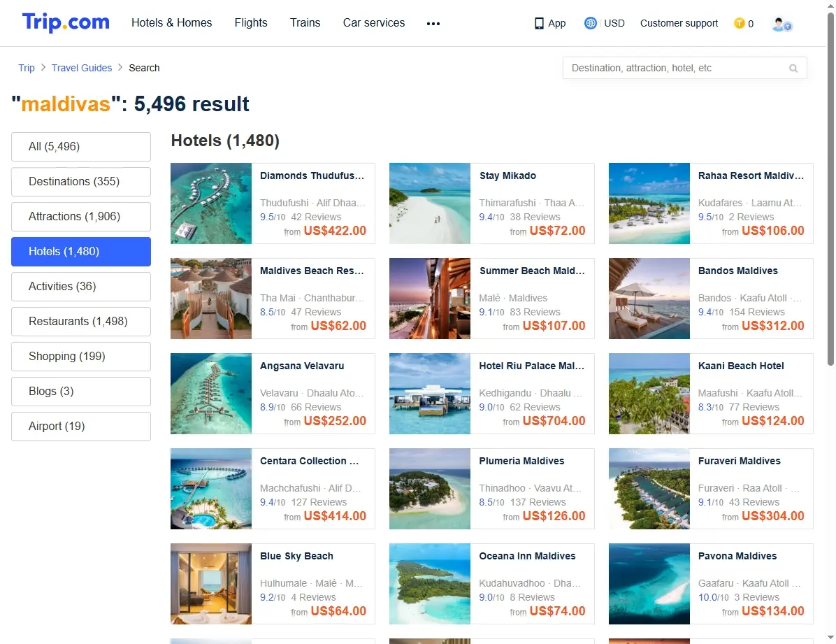
Task: Click the gold Trip Coins icon
Action: coord(739,23)
